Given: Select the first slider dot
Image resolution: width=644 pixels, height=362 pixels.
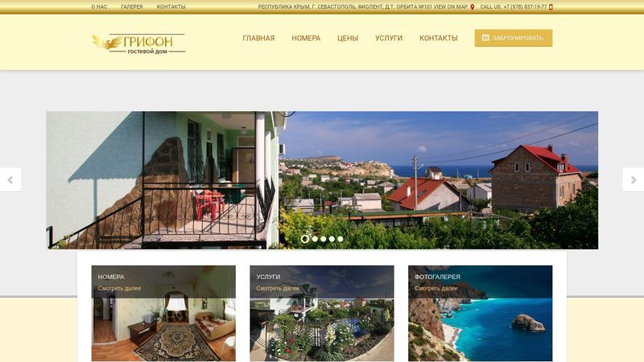Looking at the screenshot, I should 305,239.
